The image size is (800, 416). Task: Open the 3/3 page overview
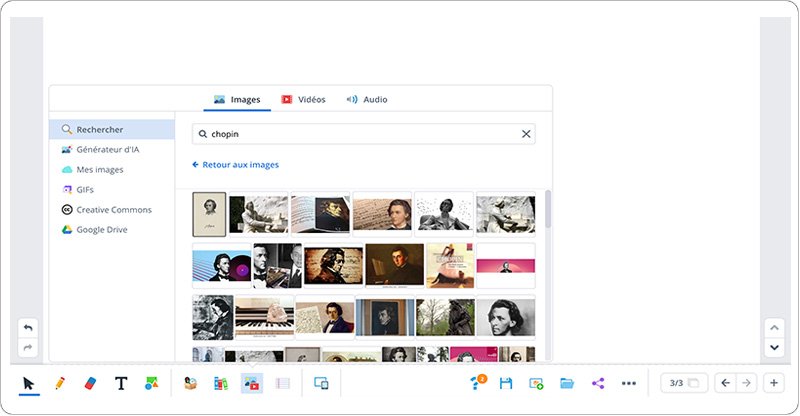pyautogui.click(x=684, y=383)
